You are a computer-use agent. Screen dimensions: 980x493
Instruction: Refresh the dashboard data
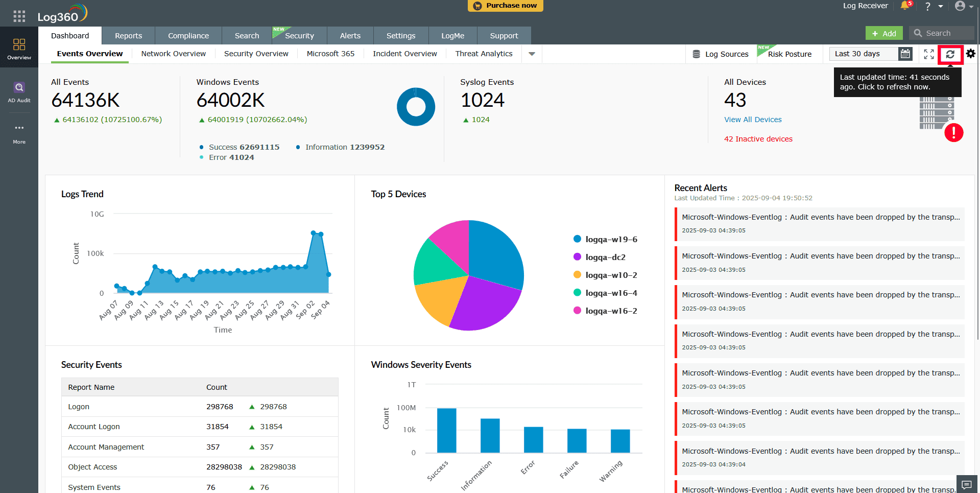(x=950, y=54)
